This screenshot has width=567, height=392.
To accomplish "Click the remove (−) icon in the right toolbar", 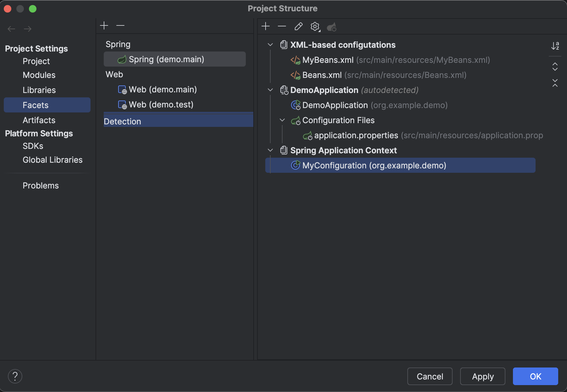I will pos(282,27).
